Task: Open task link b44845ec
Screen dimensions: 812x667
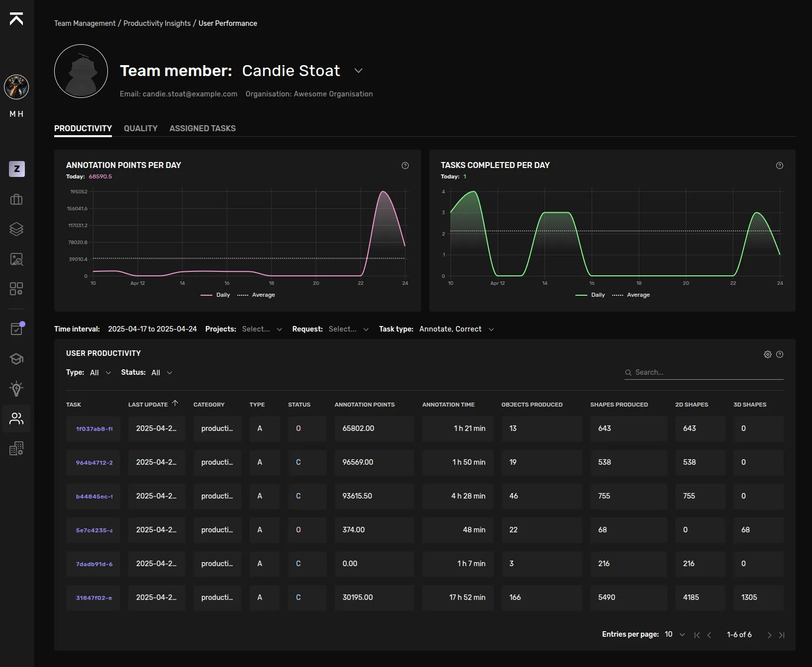Action: click(x=94, y=497)
